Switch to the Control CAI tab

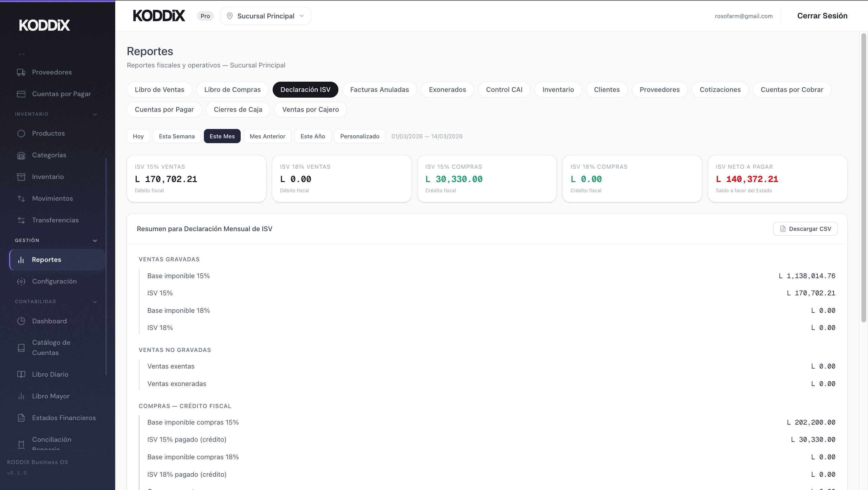tap(504, 90)
